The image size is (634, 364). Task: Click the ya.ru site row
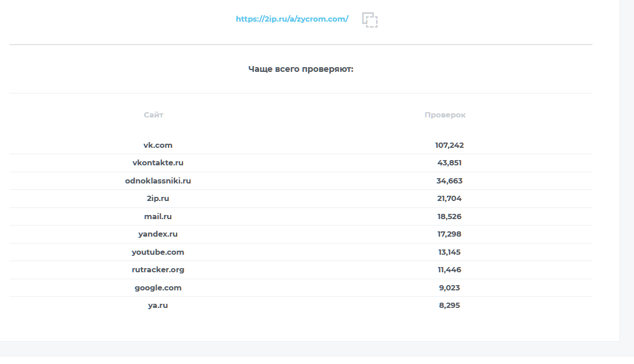(158, 306)
